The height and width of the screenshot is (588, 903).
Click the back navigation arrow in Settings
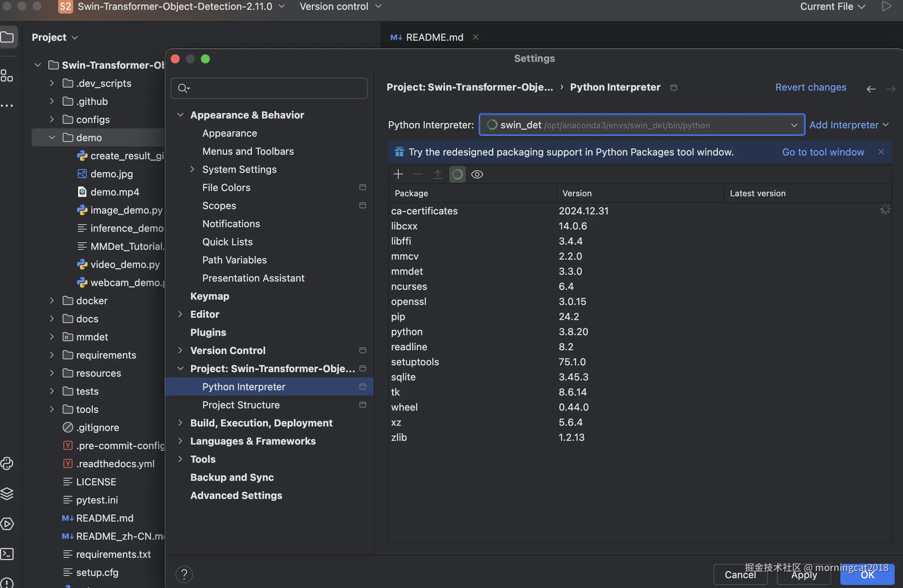[871, 88]
